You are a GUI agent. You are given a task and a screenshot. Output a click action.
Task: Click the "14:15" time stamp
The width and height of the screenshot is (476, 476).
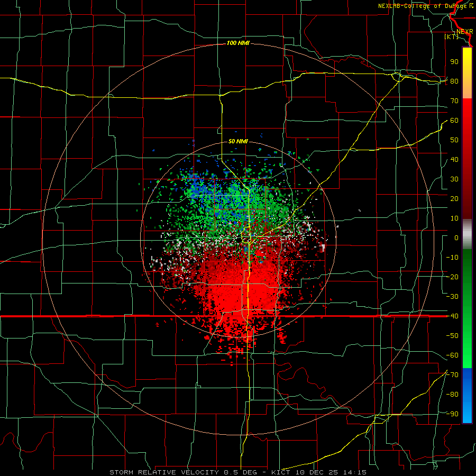(x=354, y=472)
